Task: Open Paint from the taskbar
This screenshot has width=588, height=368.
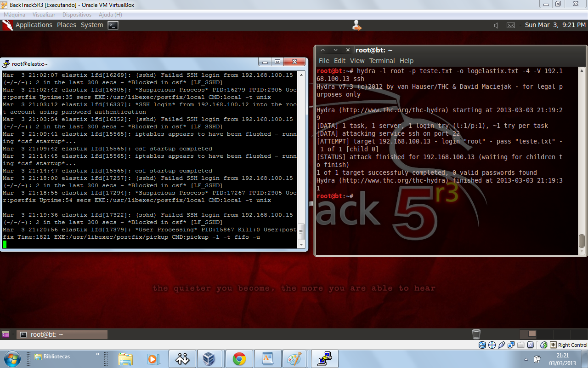Action: (x=294, y=359)
